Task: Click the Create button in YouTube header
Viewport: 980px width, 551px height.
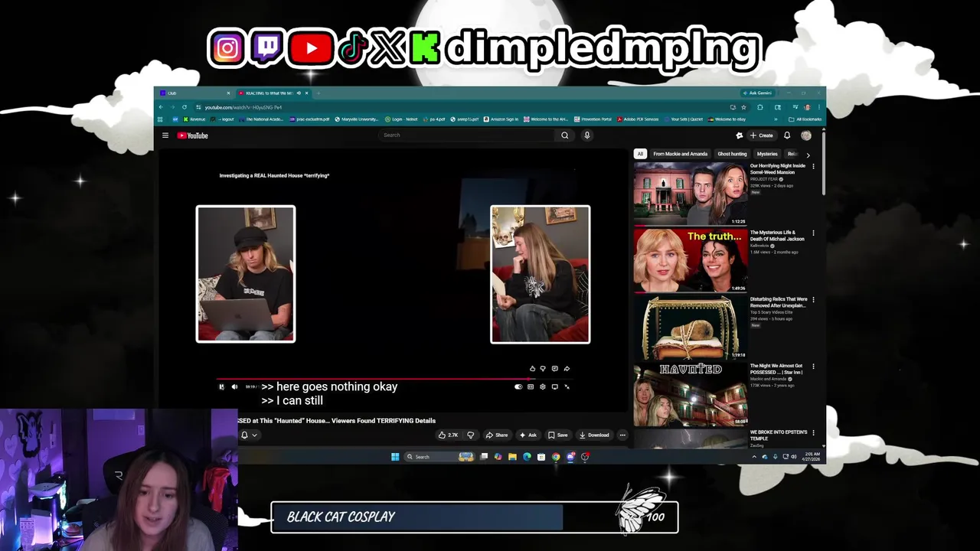Action: coord(762,135)
